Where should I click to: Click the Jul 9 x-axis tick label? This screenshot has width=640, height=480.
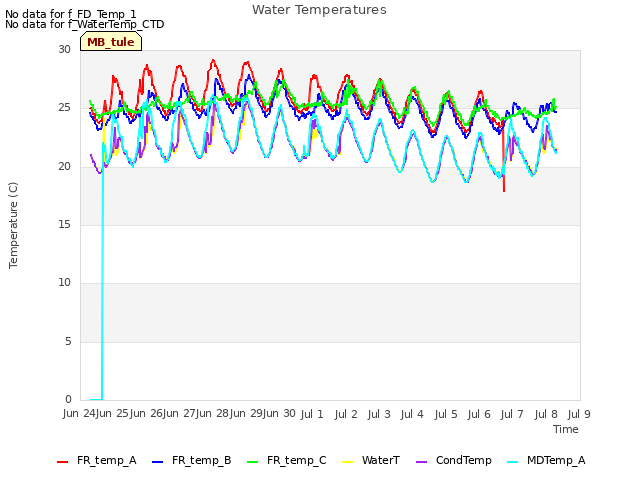pos(579,414)
